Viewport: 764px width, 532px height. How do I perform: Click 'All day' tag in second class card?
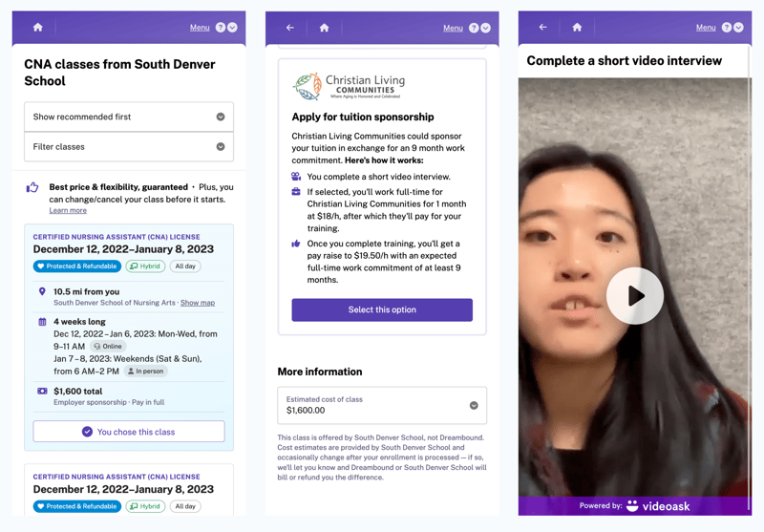[x=185, y=506]
